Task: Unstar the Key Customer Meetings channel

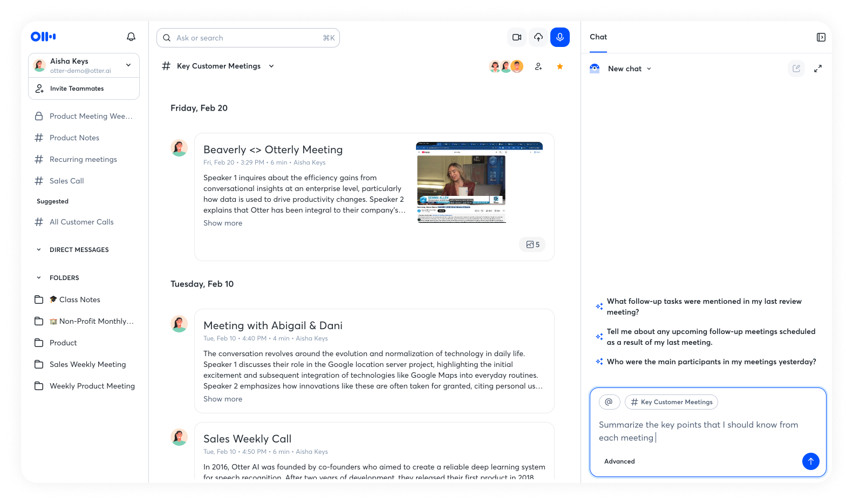Action: 560,66
